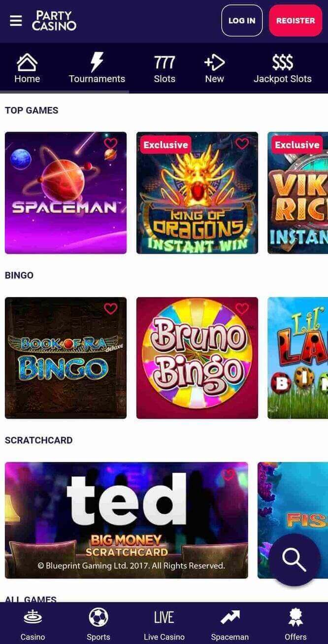Click the Party Casino logo
The image size is (328, 644).
coord(54,21)
